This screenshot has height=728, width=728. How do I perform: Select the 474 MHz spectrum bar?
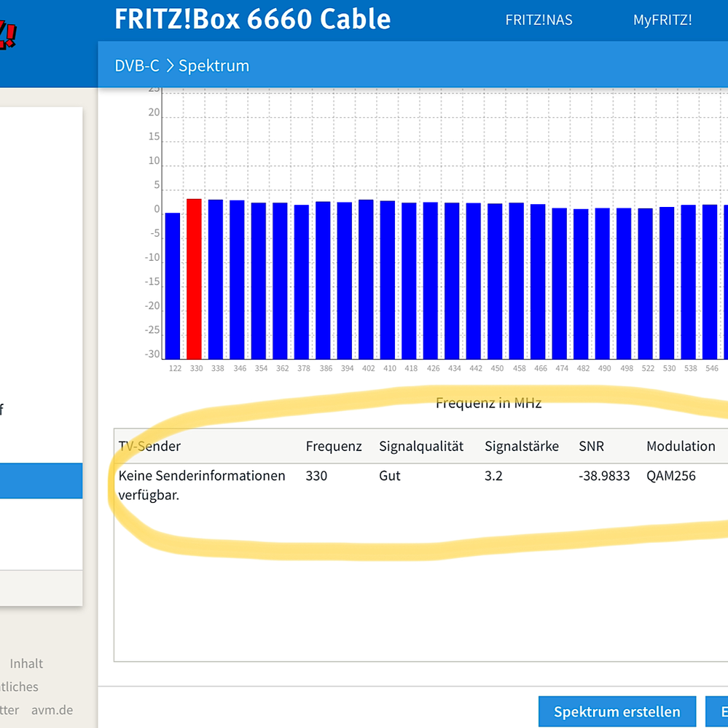[x=560, y=283]
